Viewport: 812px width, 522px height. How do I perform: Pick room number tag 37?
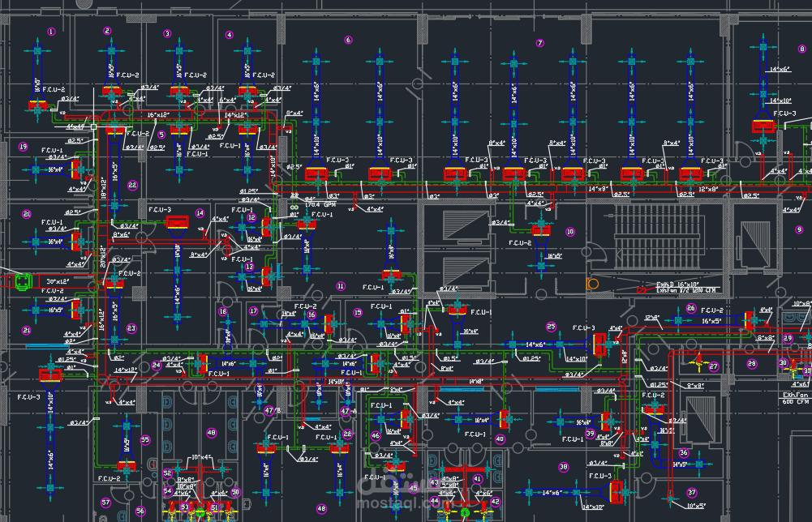(x=692, y=493)
